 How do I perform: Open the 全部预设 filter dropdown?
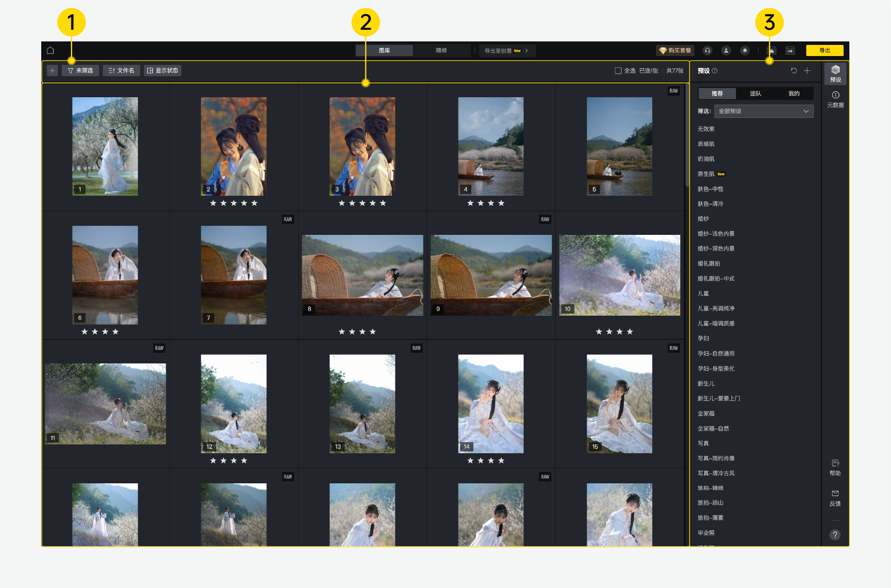point(764,111)
